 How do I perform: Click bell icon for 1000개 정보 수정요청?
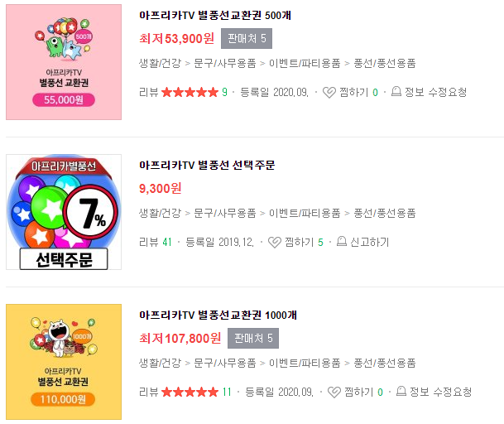tap(401, 391)
